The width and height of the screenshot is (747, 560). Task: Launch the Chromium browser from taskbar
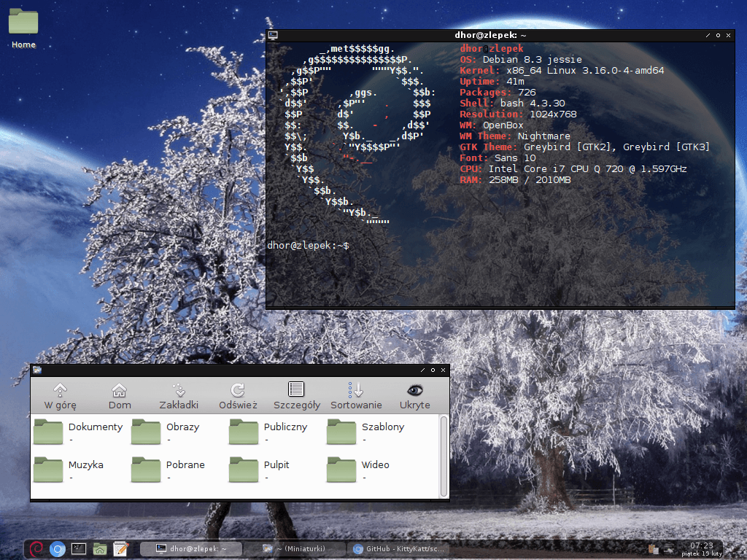tap(57, 549)
